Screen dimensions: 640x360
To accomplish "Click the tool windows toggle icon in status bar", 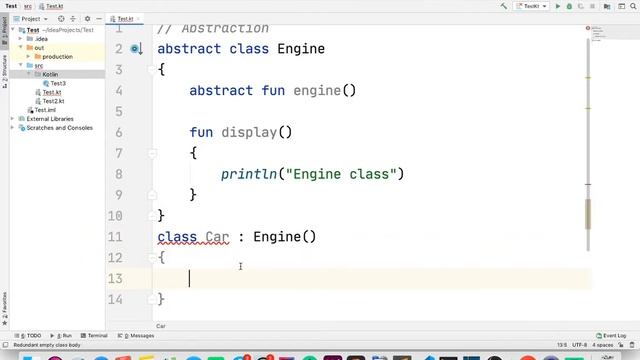I will click(x=5, y=345).
